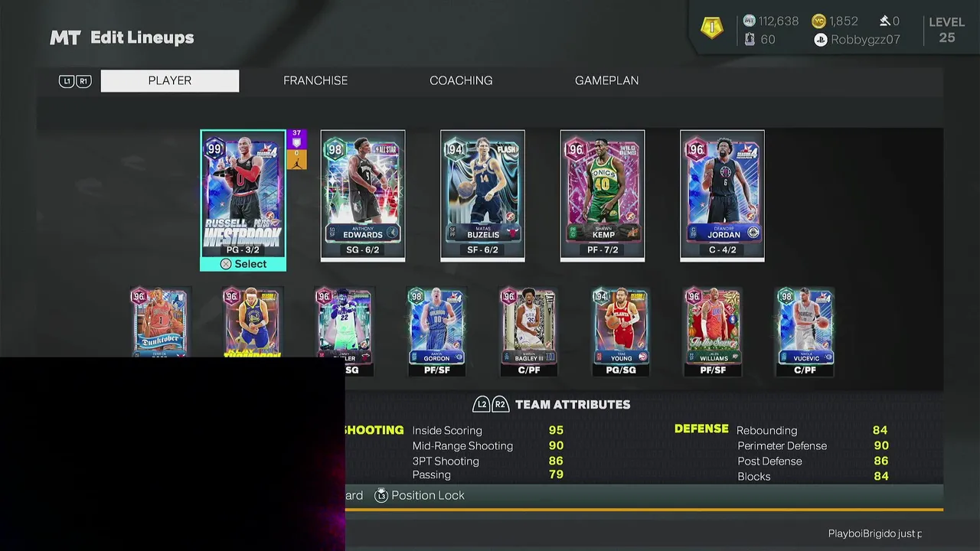
Task: Click the 96 overall gem on Kemp
Action: pos(574,148)
